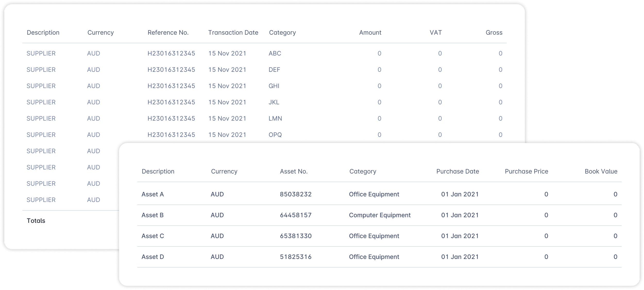Click asset number 85038232
Image resolution: width=644 pixels, height=290 pixels.
295,194
